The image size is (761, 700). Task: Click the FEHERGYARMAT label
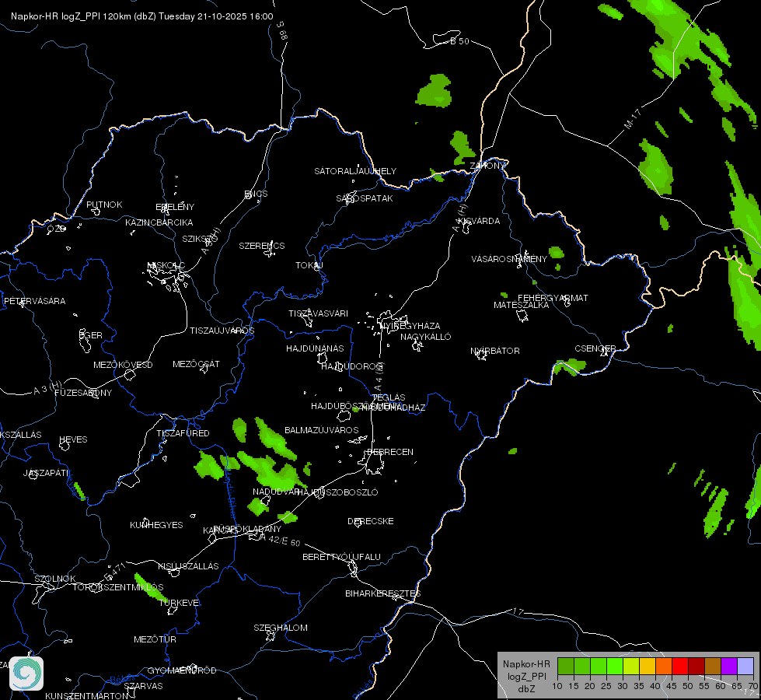[x=553, y=298]
